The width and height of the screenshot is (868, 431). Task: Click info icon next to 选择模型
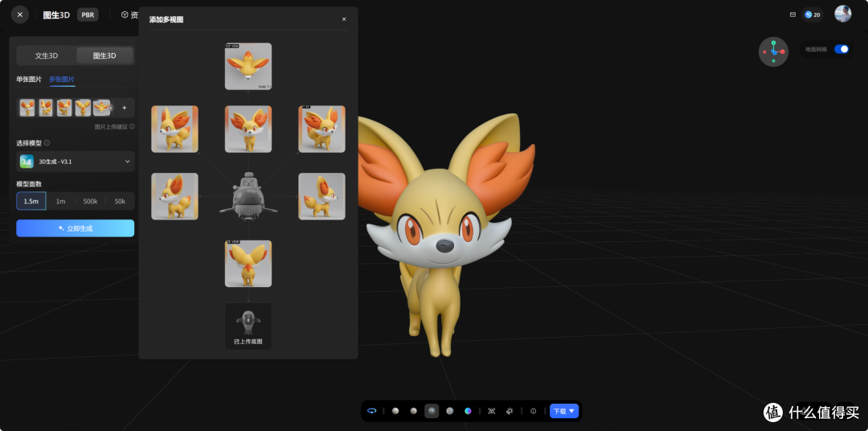[47, 143]
